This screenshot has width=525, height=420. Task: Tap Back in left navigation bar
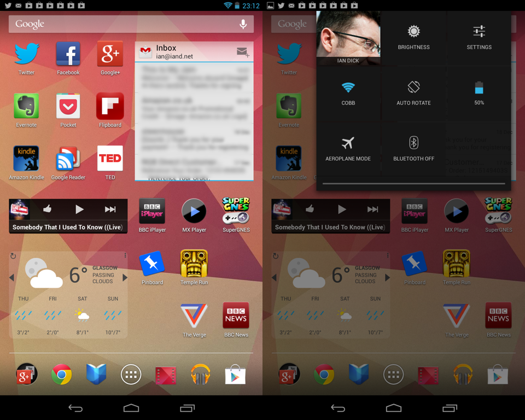(75, 408)
